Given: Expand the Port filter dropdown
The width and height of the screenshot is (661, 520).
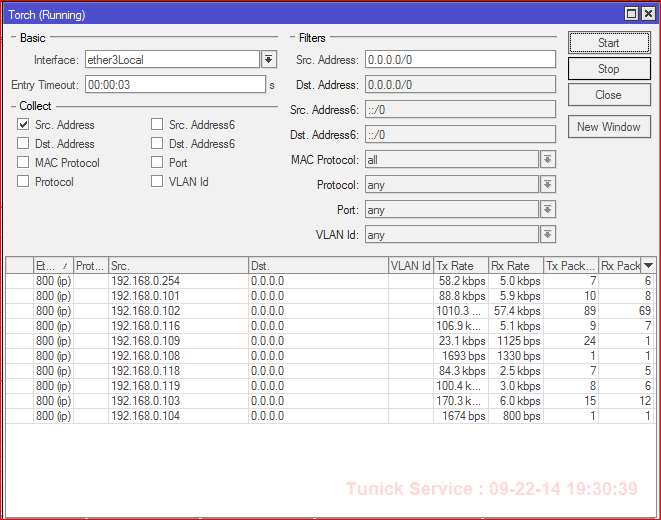Looking at the screenshot, I should point(548,209).
